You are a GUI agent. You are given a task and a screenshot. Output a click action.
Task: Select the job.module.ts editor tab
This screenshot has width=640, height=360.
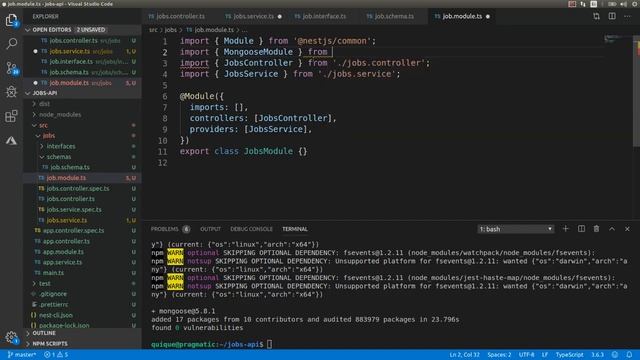click(462, 16)
